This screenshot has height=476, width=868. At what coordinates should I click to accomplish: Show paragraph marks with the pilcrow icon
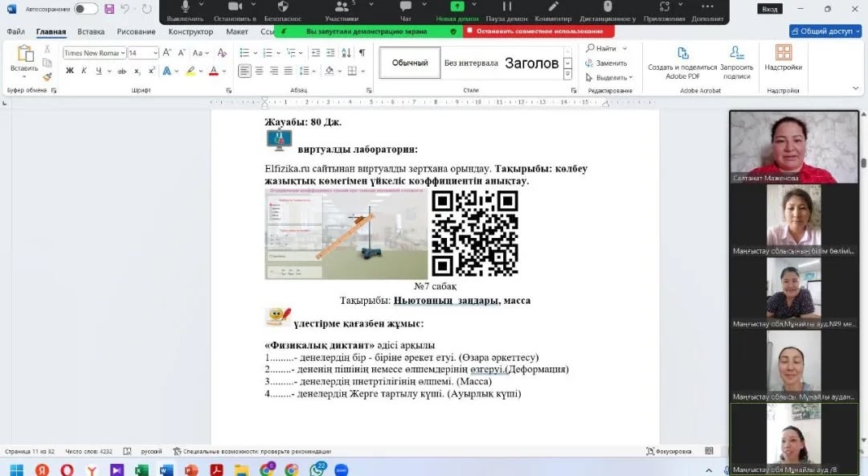pyautogui.click(x=362, y=53)
